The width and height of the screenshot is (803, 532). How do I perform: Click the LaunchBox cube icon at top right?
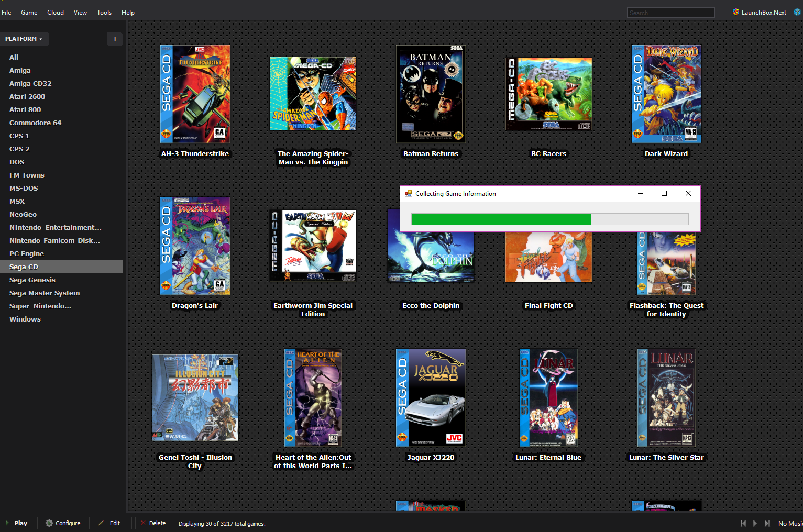tap(797, 12)
